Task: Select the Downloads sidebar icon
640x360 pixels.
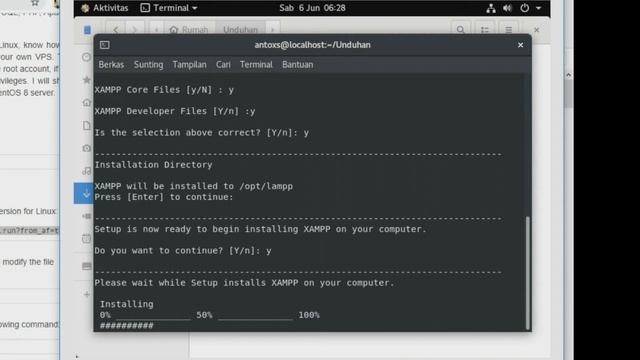Action: point(84,193)
